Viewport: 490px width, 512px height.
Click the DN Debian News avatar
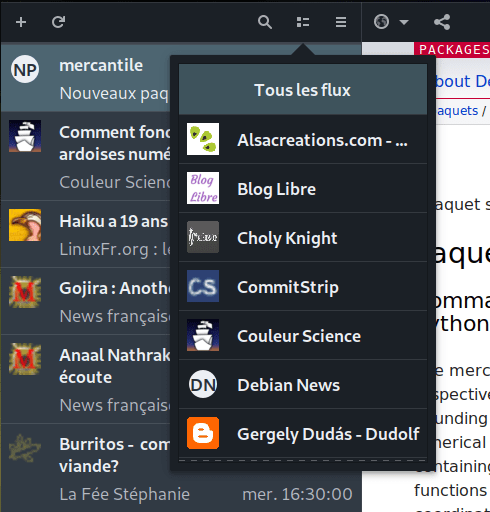(x=203, y=384)
